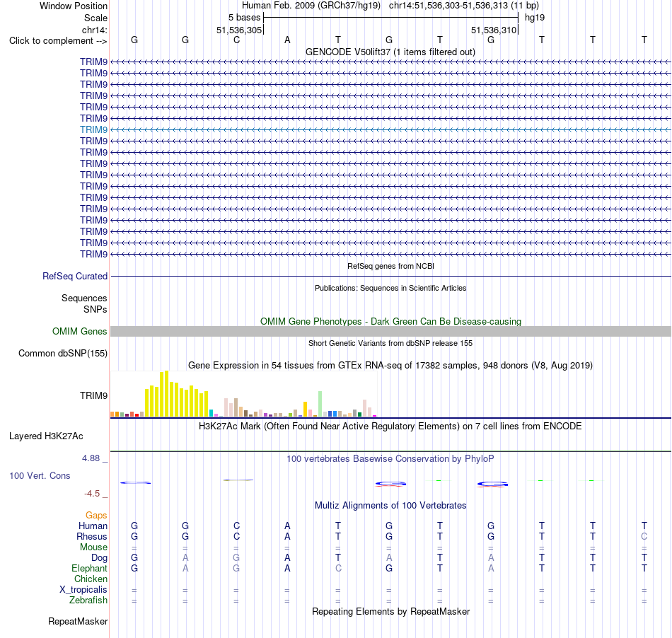Click the 'Scale' label
Viewport: 672px width, 638px height.
click(95, 18)
